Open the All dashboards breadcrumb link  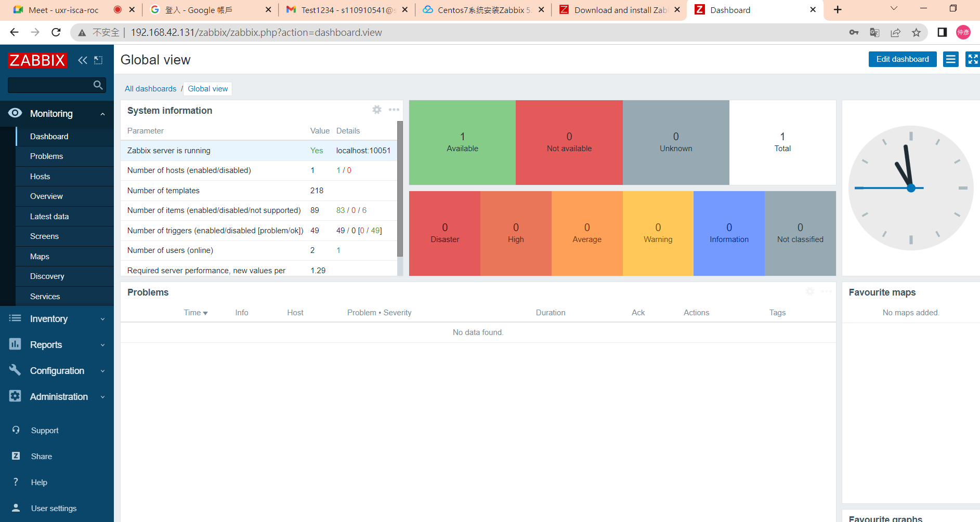(x=150, y=89)
